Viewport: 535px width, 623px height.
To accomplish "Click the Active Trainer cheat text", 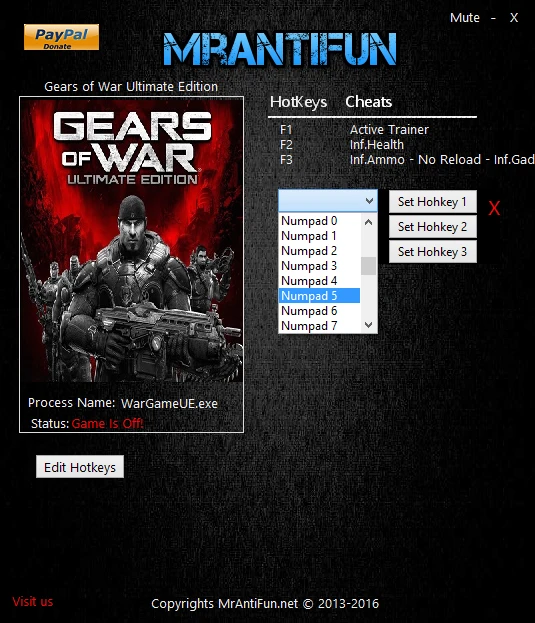I will click(389, 130).
